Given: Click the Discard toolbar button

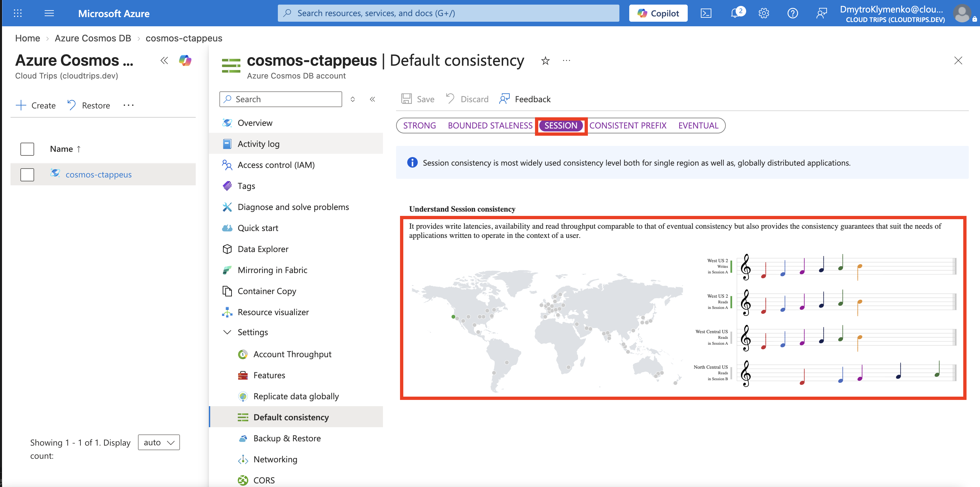Looking at the screenshot, I should (467, 99).
